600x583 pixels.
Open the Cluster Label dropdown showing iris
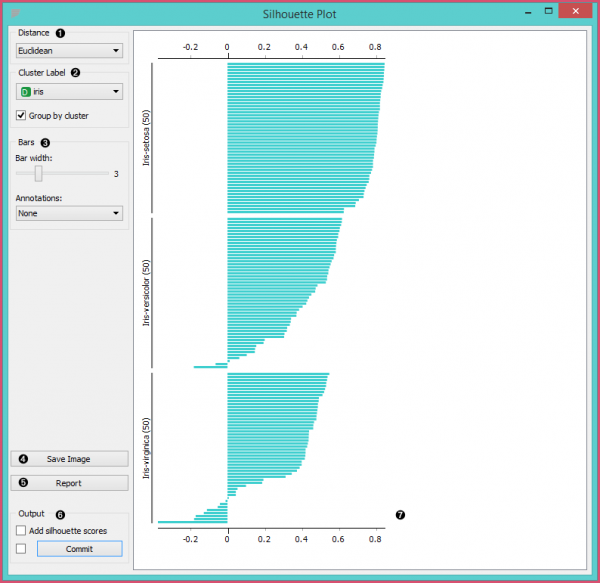[69, 92]
